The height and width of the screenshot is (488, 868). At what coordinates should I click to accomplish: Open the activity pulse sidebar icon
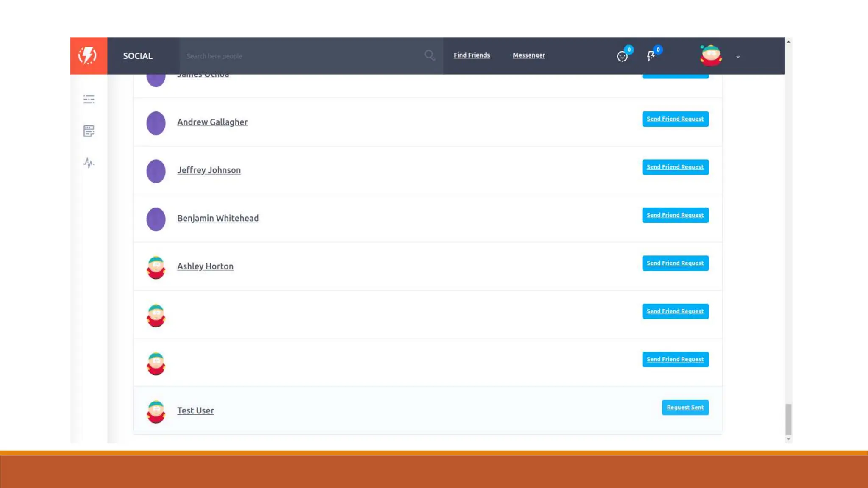tap(89, 163)
